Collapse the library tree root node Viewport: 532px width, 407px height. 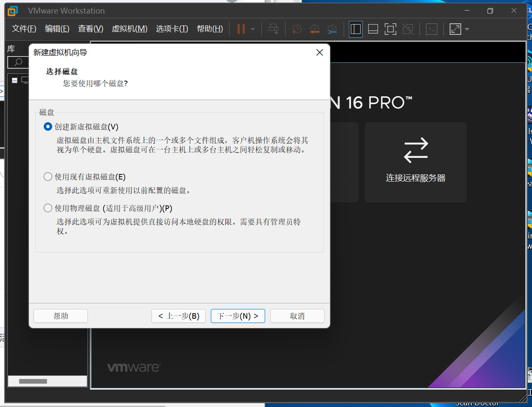15,80
